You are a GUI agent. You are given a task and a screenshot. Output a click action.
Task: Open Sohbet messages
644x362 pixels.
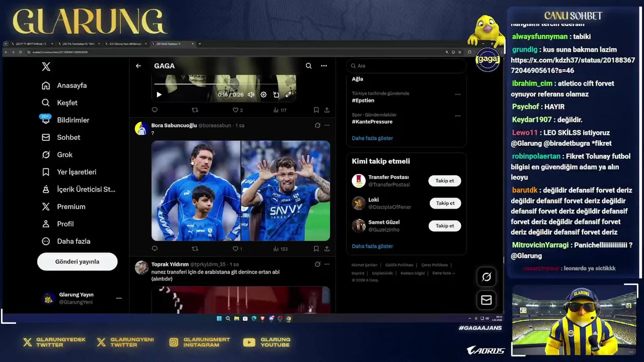[x=61, y=137]
